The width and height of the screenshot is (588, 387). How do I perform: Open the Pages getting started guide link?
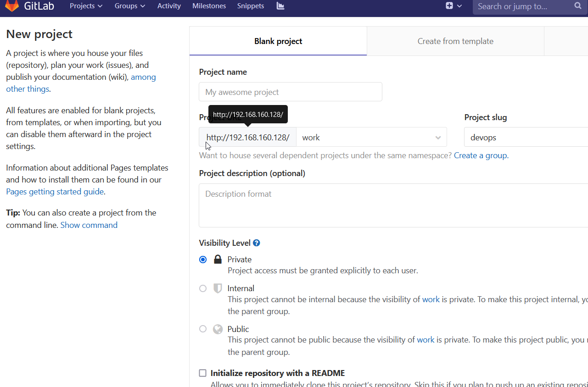click(x=55, y=192)
